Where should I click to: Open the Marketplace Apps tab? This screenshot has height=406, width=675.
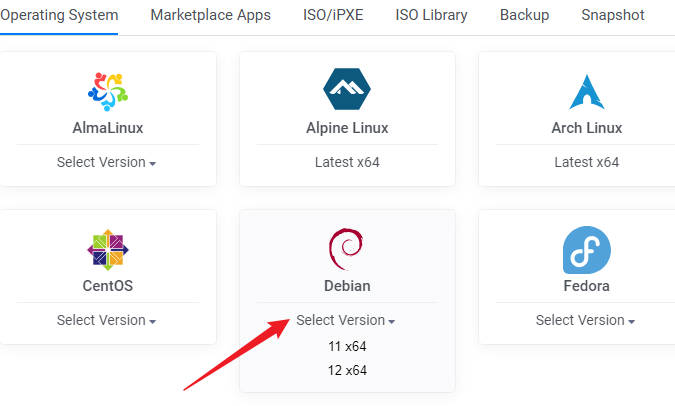(211, 15)
